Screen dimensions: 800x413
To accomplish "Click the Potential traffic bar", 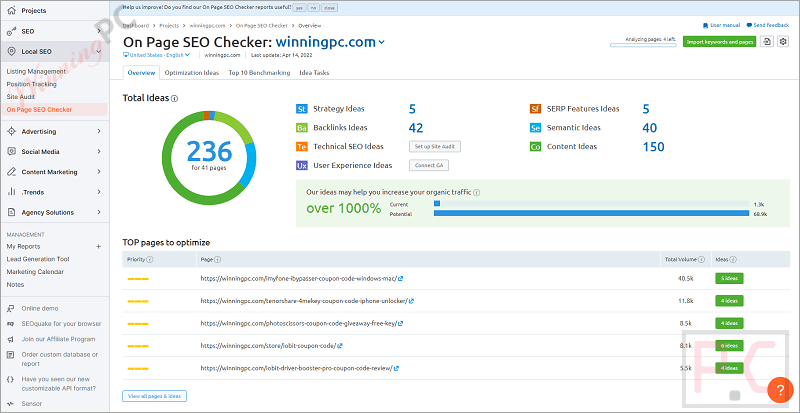I will coord(592,213).
